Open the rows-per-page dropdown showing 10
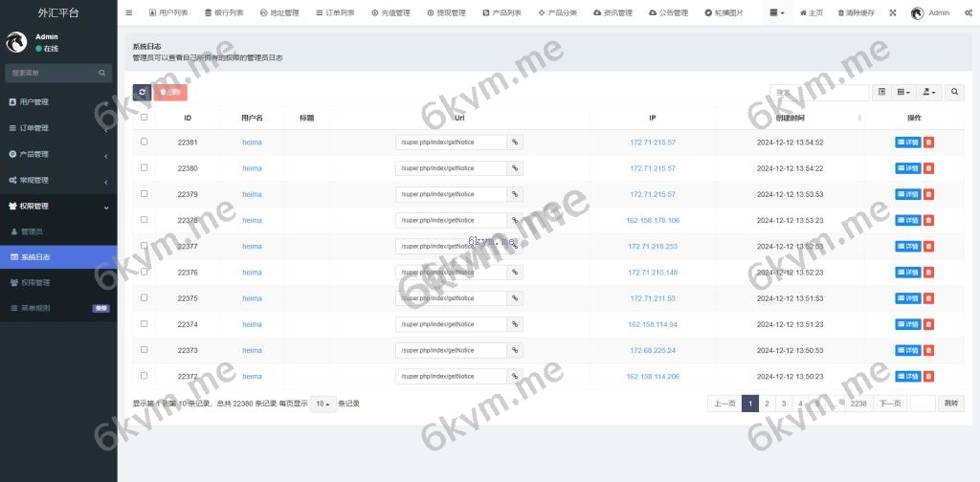980x482 pixels. 323,404
